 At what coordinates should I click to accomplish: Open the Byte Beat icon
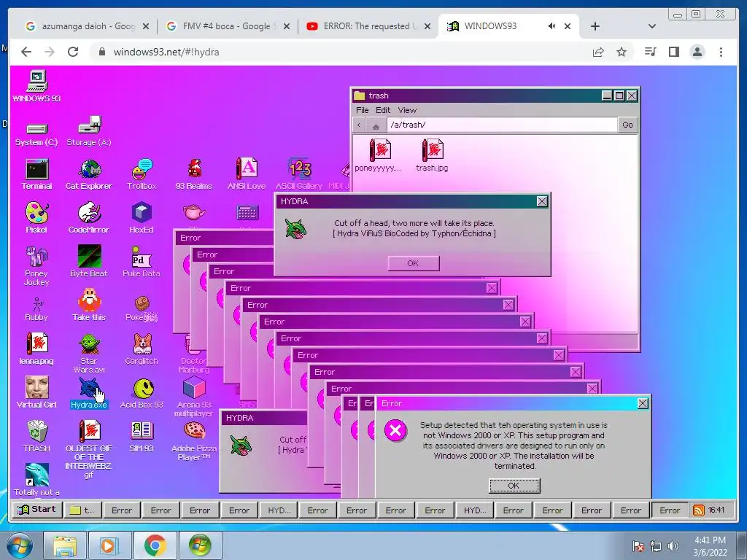click(x=89, y=262)
